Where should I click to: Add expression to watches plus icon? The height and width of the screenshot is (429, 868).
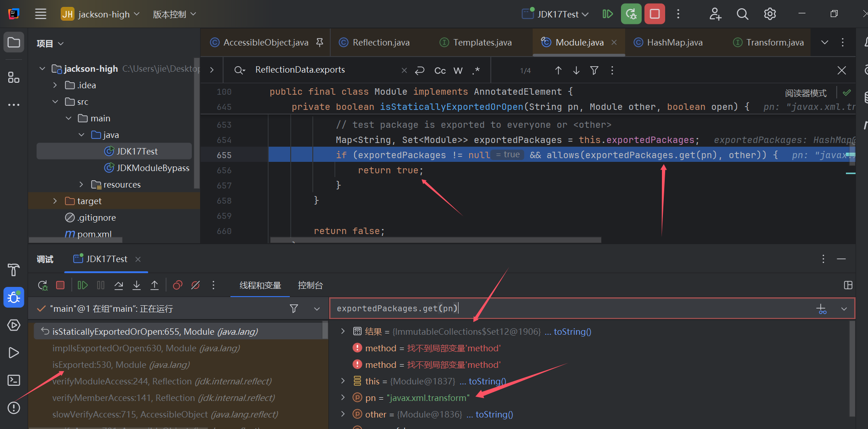[x=821, y=309]
